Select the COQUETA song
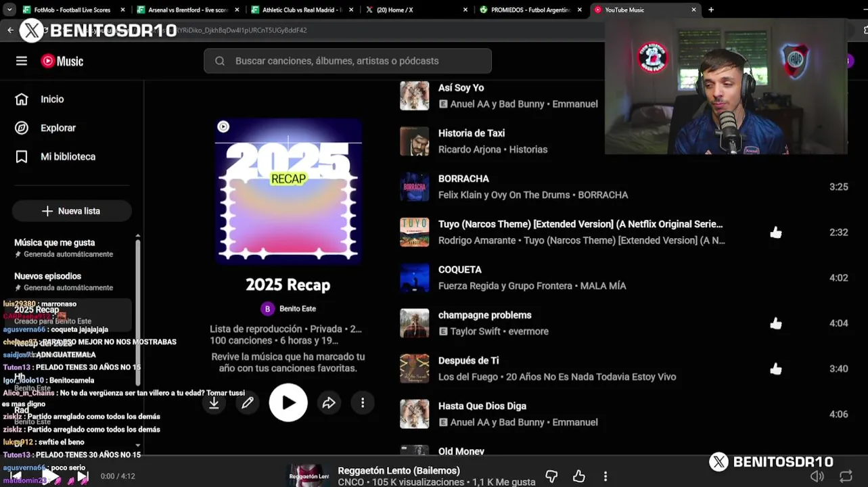This screenshot has width=868, height=487. [460, 269]
